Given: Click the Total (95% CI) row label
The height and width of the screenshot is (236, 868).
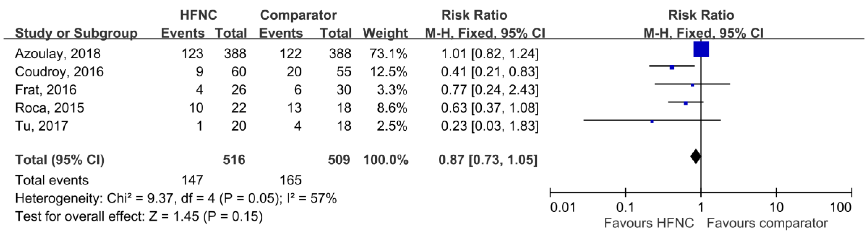Looking at the screenshot, I should point(60,160).
